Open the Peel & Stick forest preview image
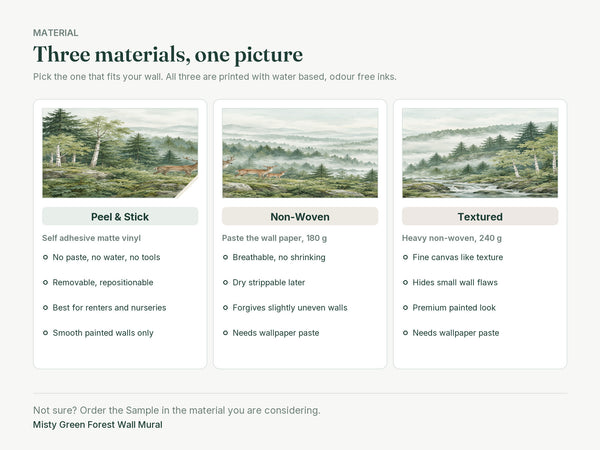Image resolution: width=600 pixels, height=450 pixels. coord(120,153)
